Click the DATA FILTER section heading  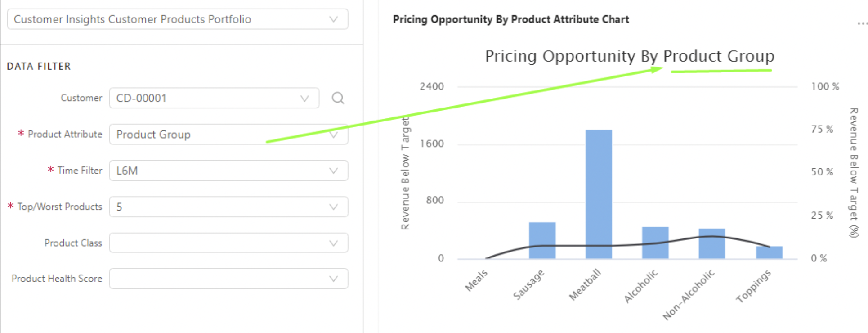pos(39,67)
